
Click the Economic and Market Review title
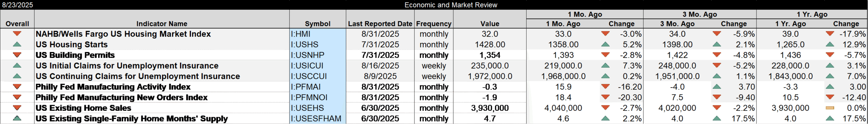(451, 5)
